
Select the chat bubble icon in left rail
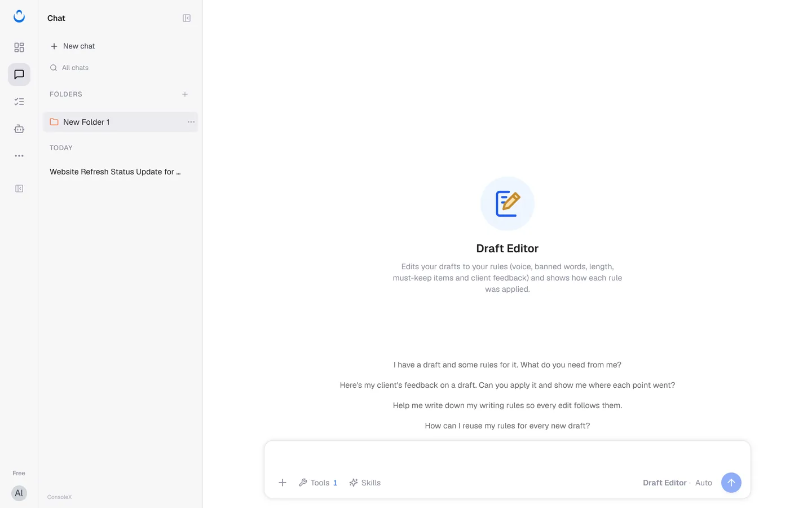click(19, 75)
